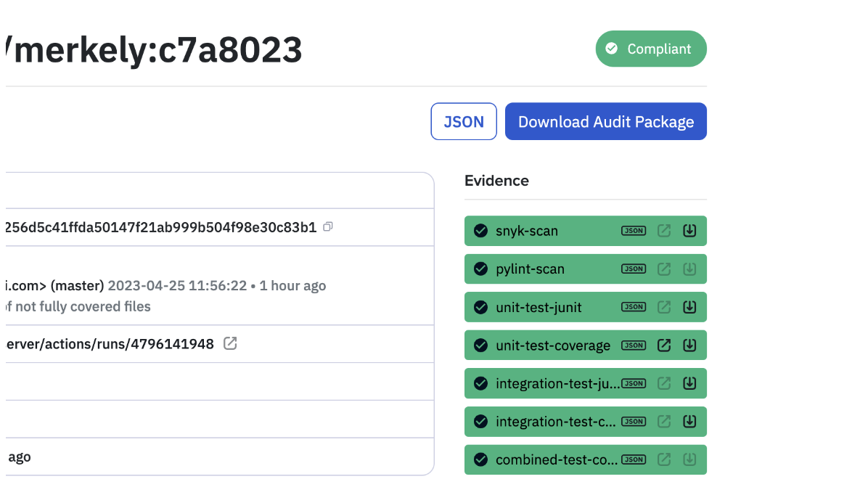
Task: Select the pylint-scan evidence row
Action: coord(586,269)
